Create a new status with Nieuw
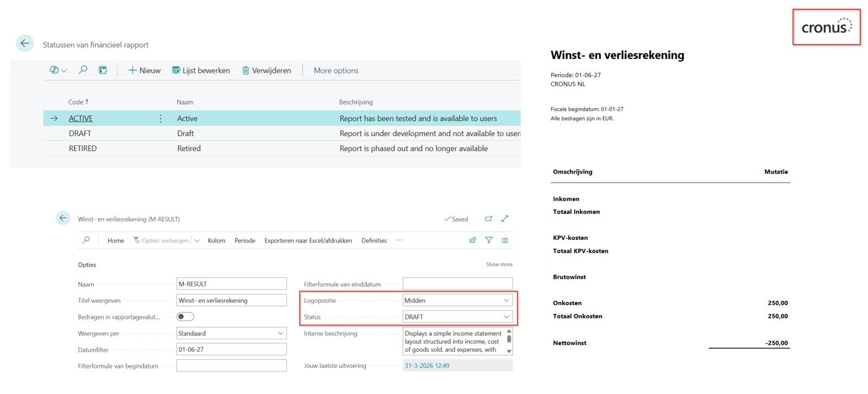 point(144,70)
